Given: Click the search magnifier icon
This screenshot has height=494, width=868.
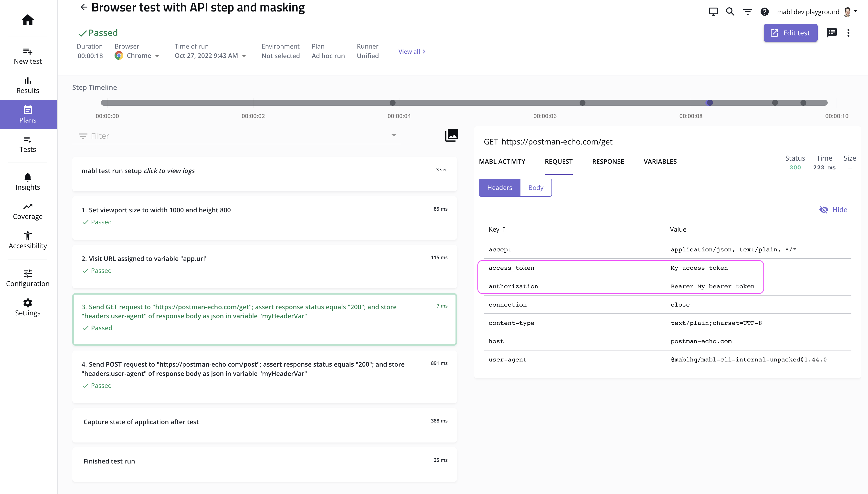Looking at the screenshot, I should (730, 12).
